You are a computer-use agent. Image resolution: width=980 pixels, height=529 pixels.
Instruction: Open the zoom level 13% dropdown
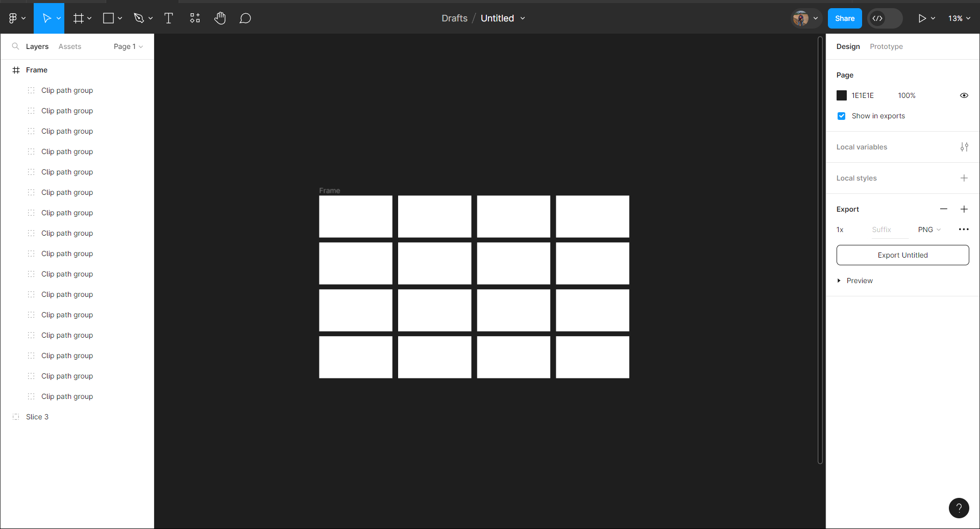click(x=958, y=18)
